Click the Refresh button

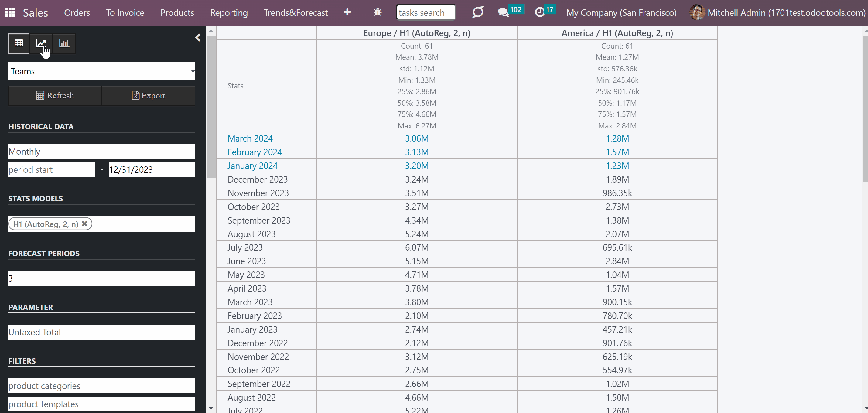(x=55, y=96)
